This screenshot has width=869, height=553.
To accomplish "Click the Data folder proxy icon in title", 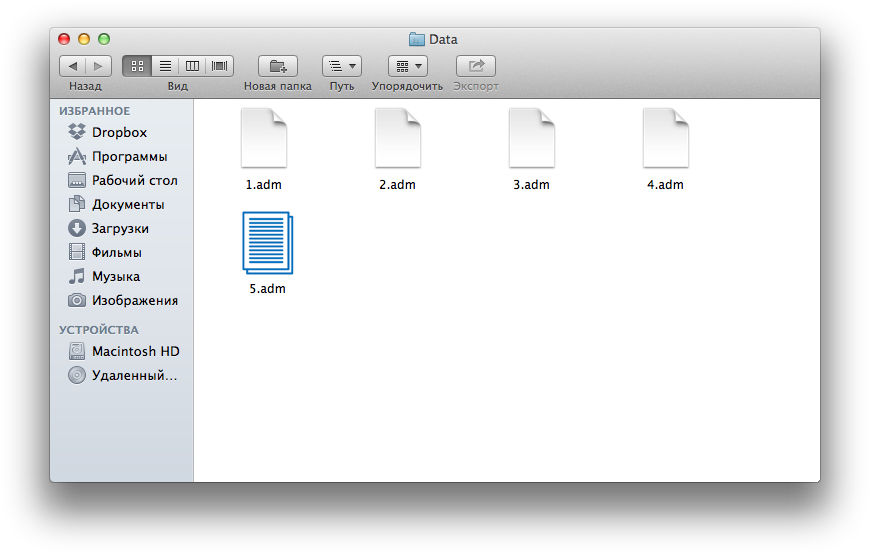I will [416, 39].
